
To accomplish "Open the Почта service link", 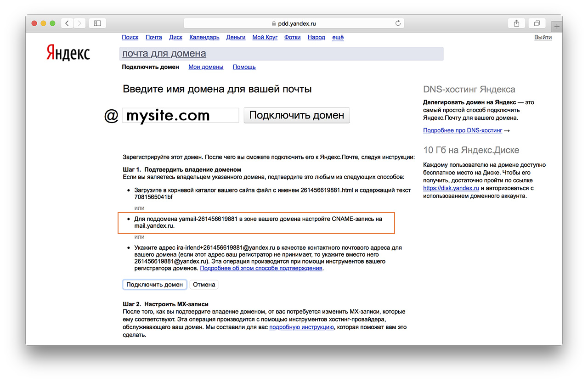I will click(x=154, y=37).
